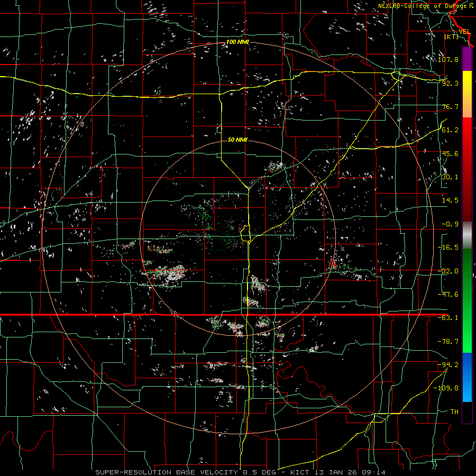Click the TH label on the scale
The image size is (476, 476).
[454, 412]
